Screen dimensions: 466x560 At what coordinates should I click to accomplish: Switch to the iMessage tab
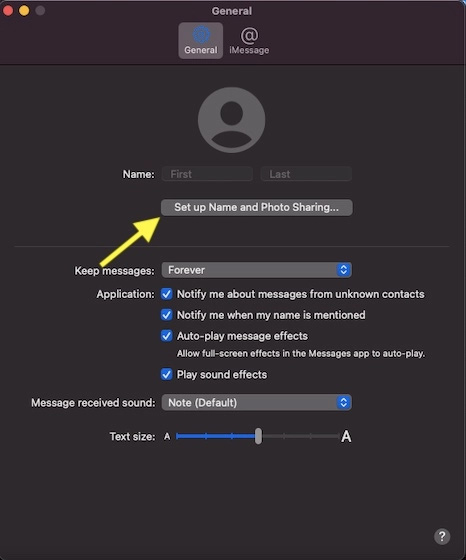[249, 41]
